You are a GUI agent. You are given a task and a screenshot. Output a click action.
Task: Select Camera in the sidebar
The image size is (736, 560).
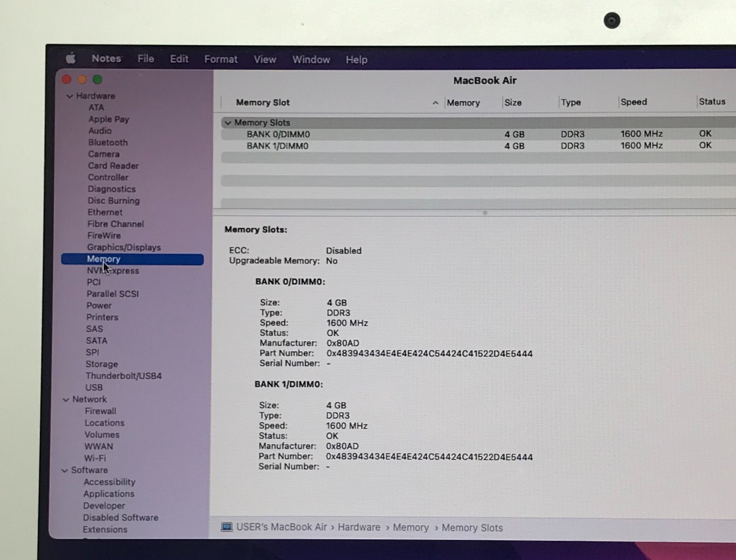[x=103, y=154]
